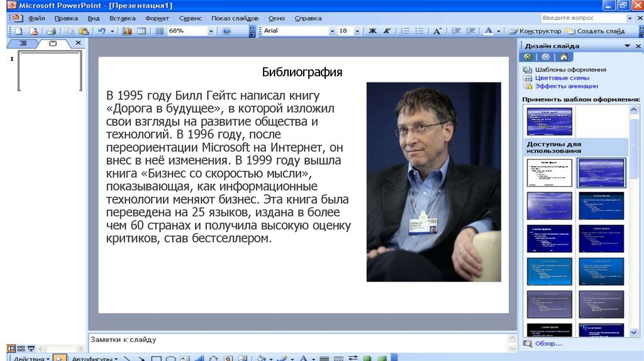Switch to Normal view icon
This screenshot has width=644, height=361.
pyautogui.click(x=11, y=348)
